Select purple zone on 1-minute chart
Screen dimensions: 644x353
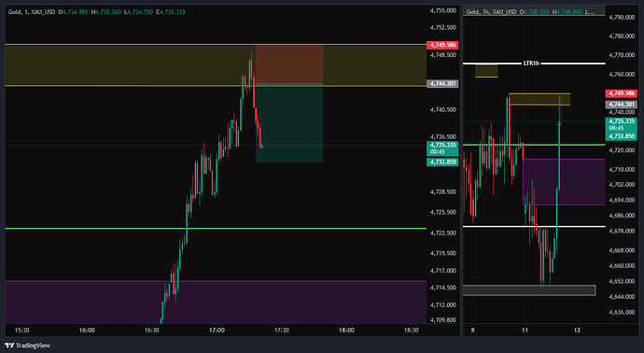pyautogui.click(x=216, y=302)
